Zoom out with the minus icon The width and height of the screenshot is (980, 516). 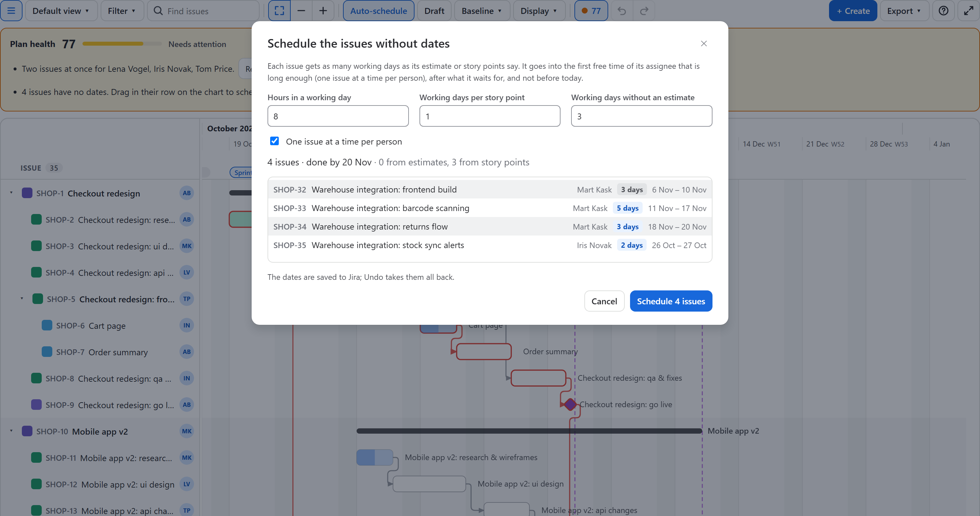[301, 11]
